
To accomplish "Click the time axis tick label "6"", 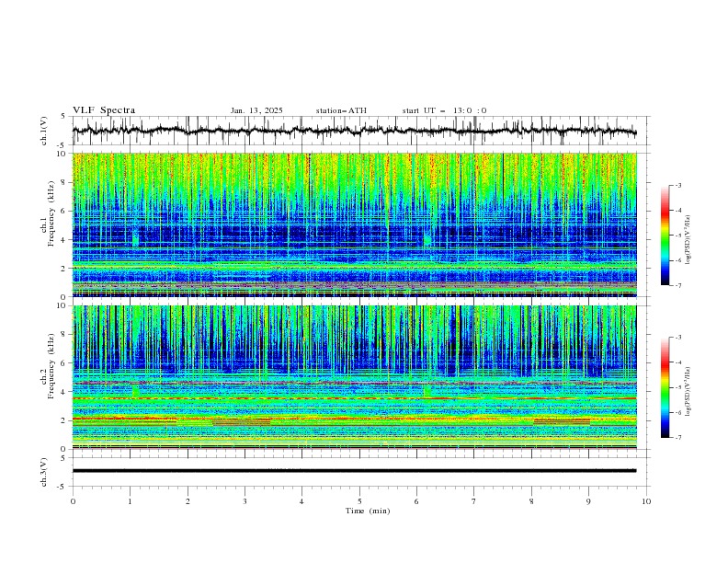I will (x=416, y=501).
